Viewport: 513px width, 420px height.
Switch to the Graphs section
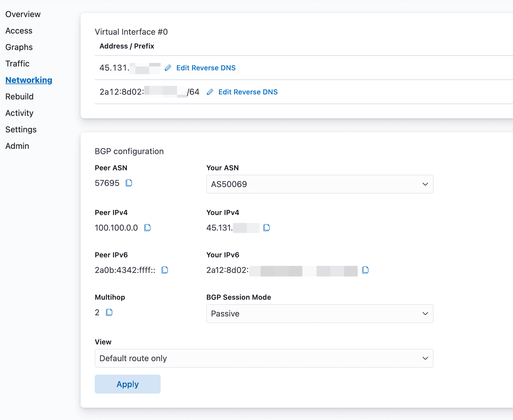(19, 47)
